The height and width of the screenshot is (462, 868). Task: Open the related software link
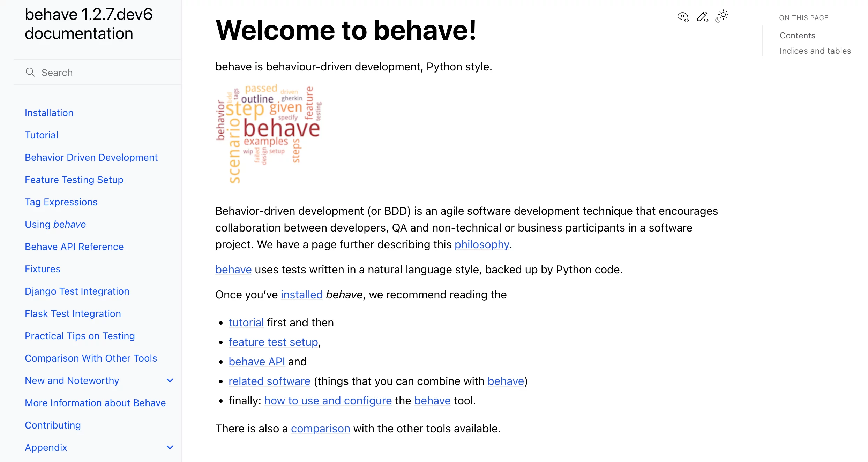point(269,381)
